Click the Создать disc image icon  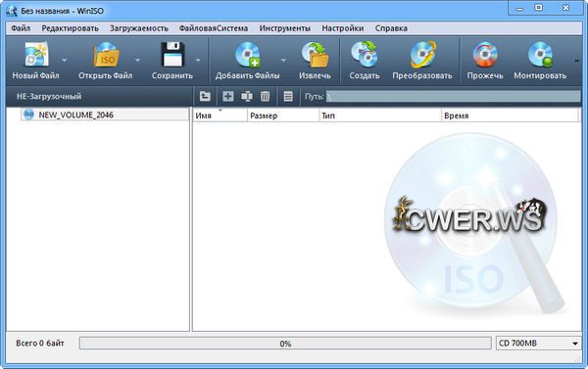tap(365, 55)
